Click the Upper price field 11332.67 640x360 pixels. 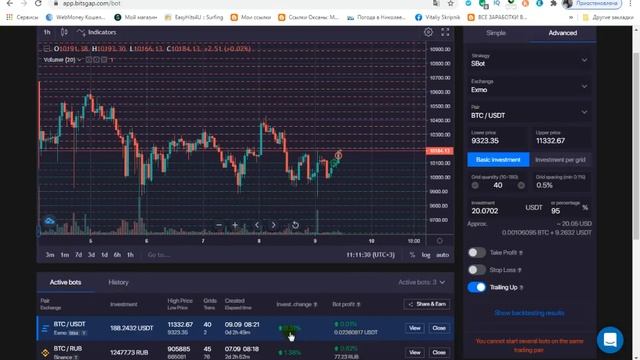tap(561, 138)
